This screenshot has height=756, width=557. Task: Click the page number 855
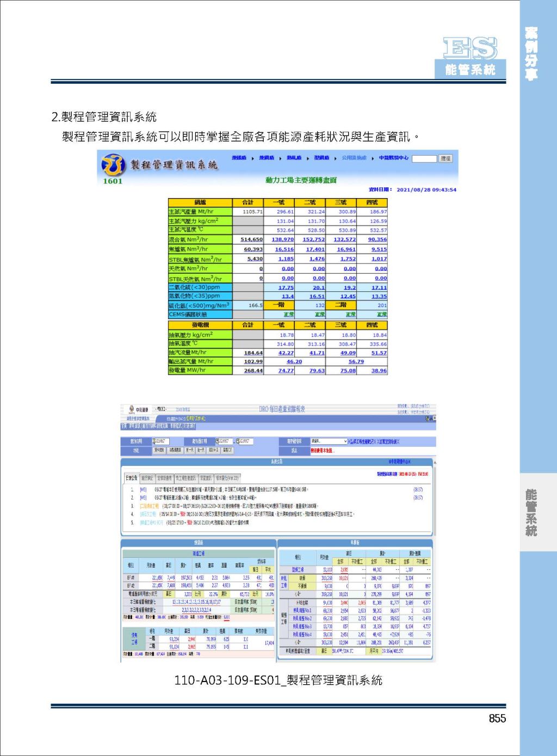pos(497,718)
